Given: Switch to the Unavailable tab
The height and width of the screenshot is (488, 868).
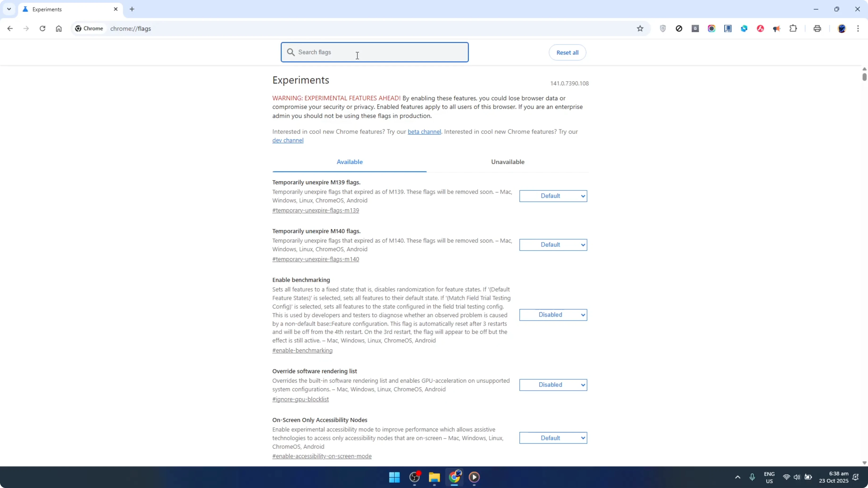Looking at the screenshot, I should 508,162.
